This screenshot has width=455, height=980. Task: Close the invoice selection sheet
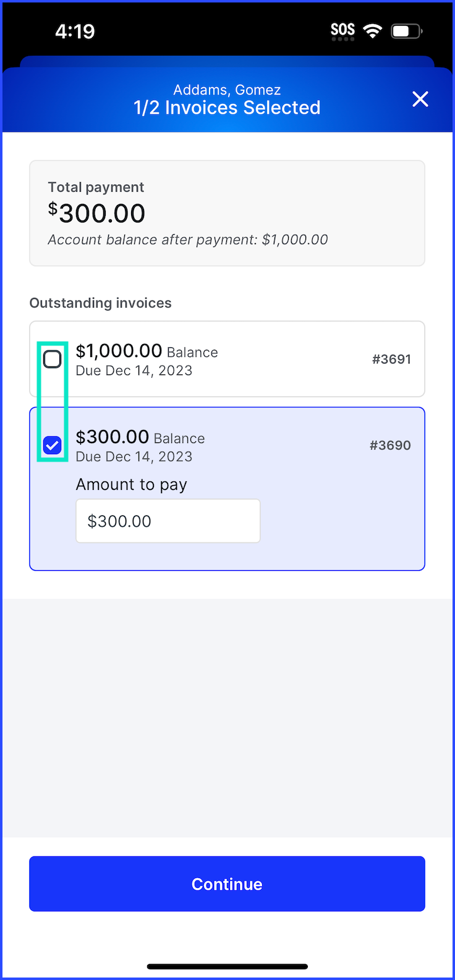tap(420, 99)
